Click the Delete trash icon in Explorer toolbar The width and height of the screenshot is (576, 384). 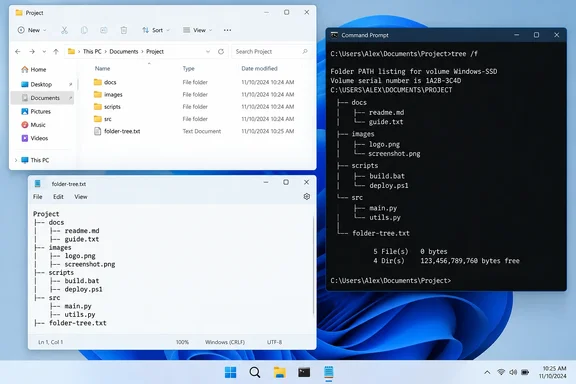point(124,30)
